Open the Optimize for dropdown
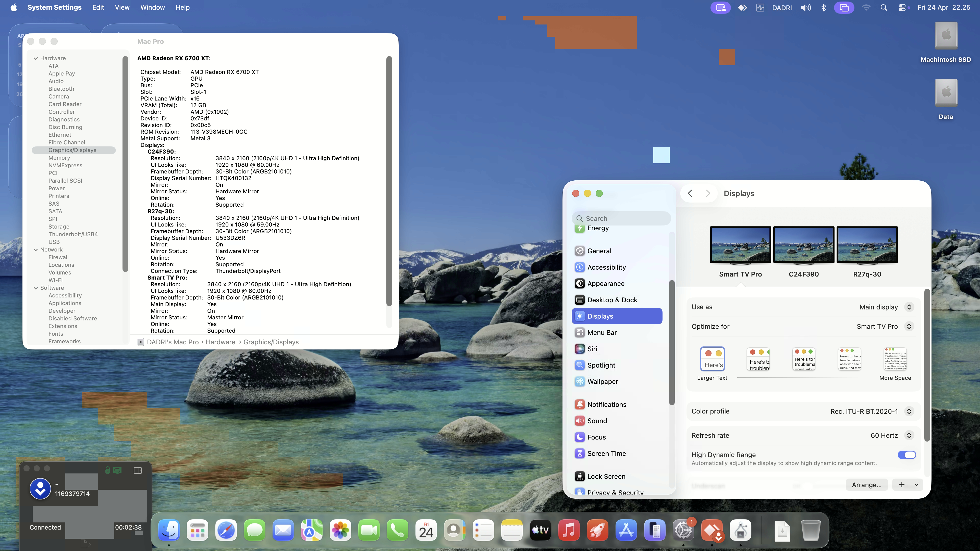 coord(909,326)
